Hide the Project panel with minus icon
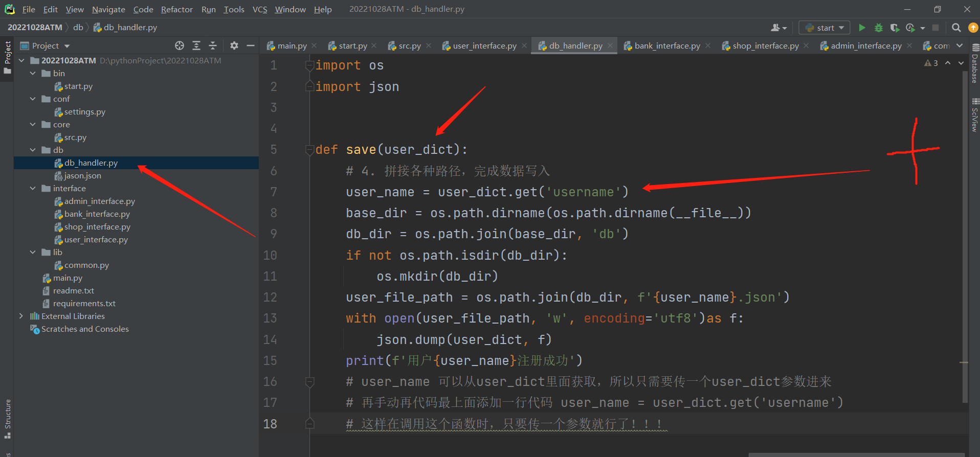The image size is (980, 457). pyautogui.click(x=251, y=45)
